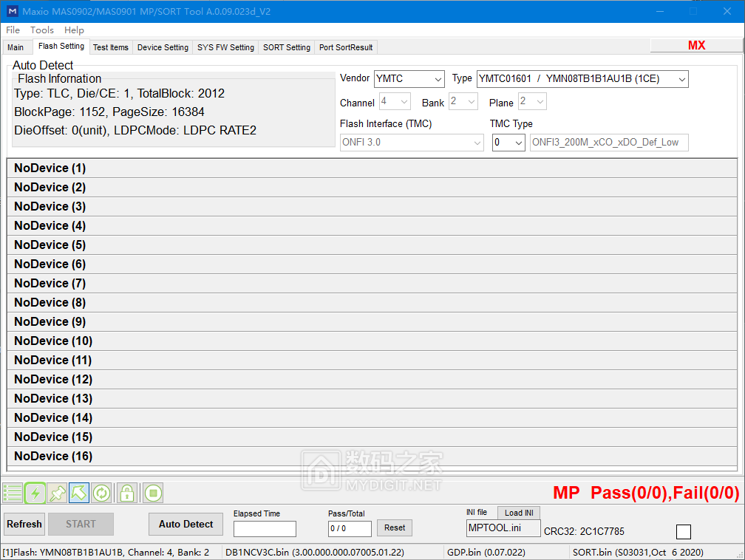The image size is (745, 560).
Task: Click the TMC Type ONFI3_200M description field
Action: coord(609,143)
